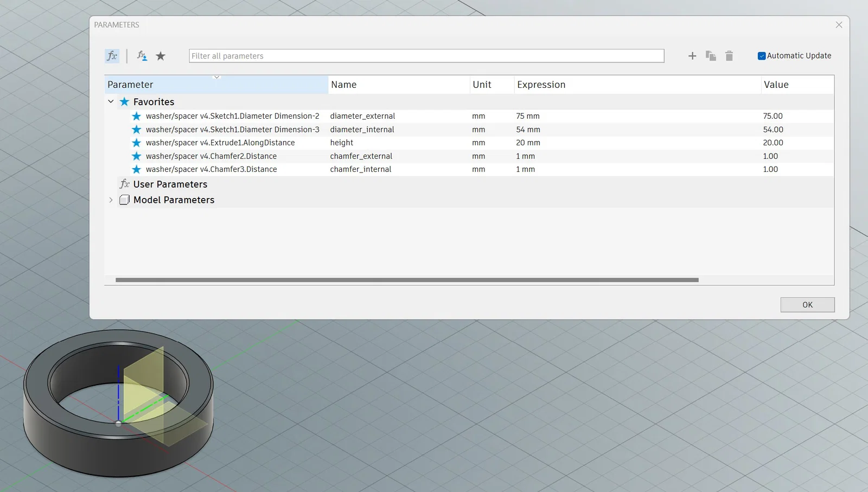Click the fx user-parameters filter icon
This screenshot has width=868, height=492.
[x=142, y=56]
